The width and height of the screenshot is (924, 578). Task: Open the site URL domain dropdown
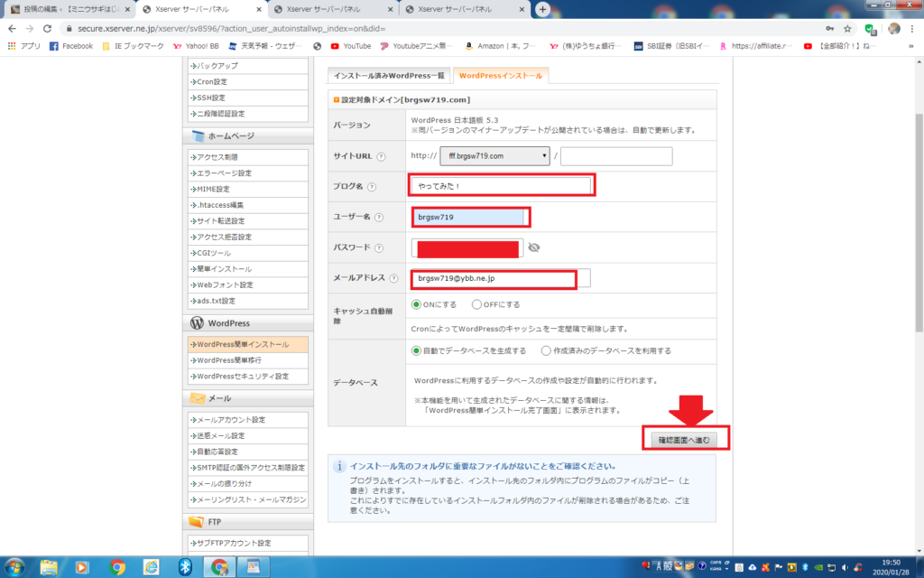coord(494,155)
